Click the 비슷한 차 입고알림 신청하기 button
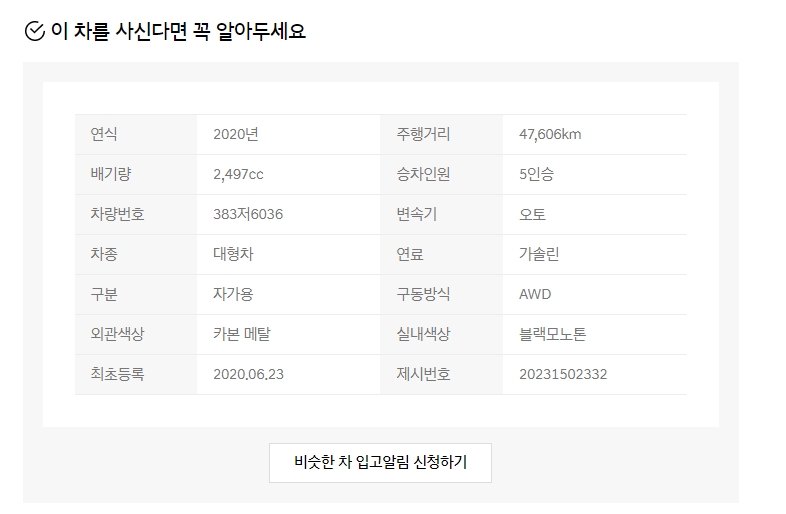Image resolution: width=786 pixels, height=514 pixels. tap(380, 462)
